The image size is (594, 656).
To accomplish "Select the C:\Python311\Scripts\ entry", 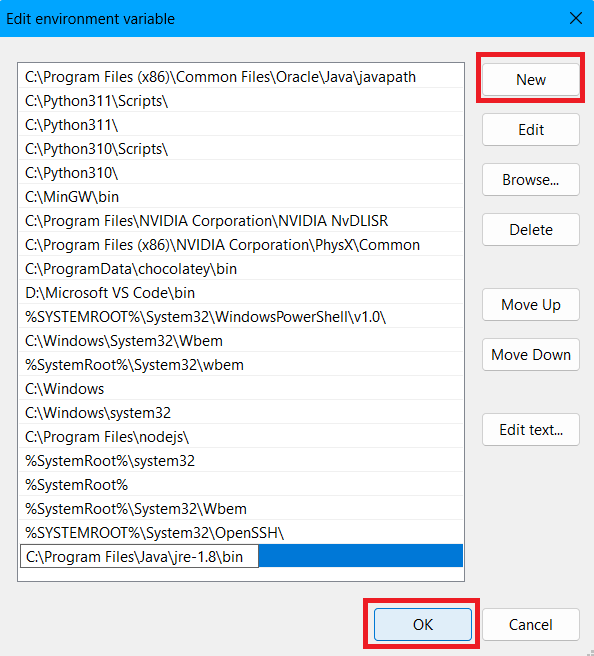I will tap(241, 101).
